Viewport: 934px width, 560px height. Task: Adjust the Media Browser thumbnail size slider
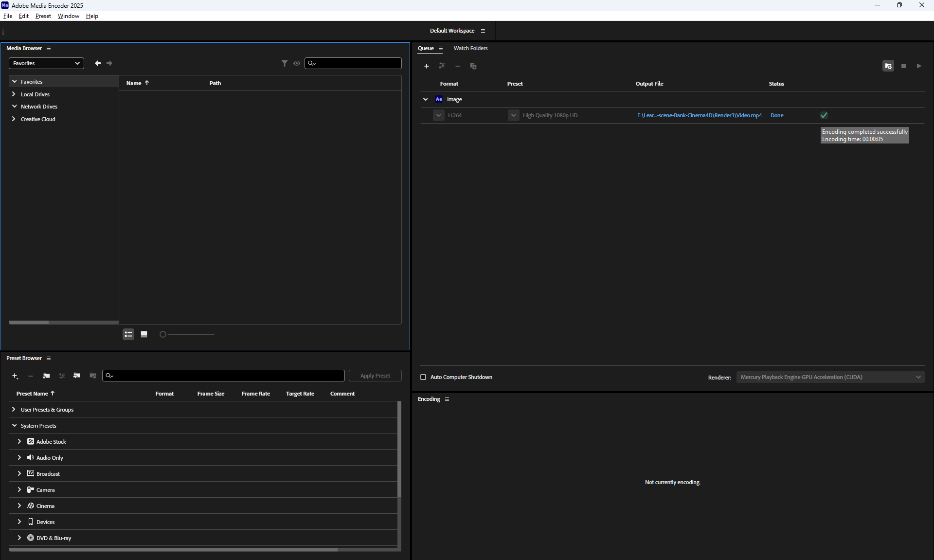163,334
